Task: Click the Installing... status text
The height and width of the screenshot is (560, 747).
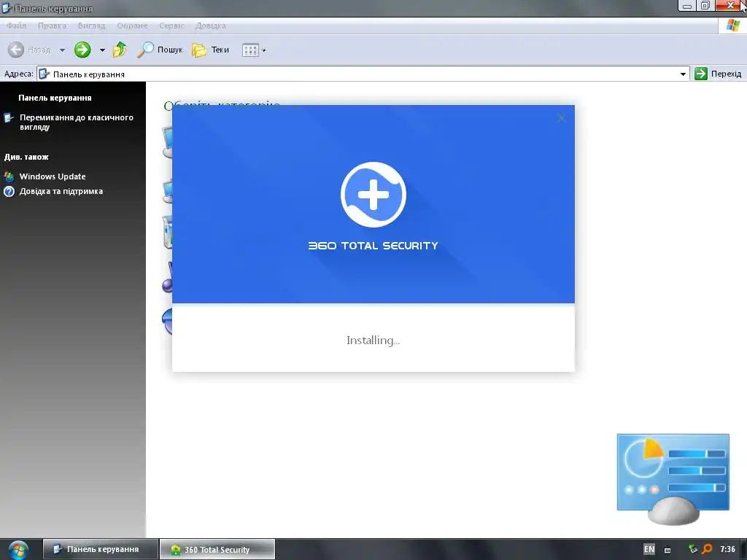Action: [373, 341]
